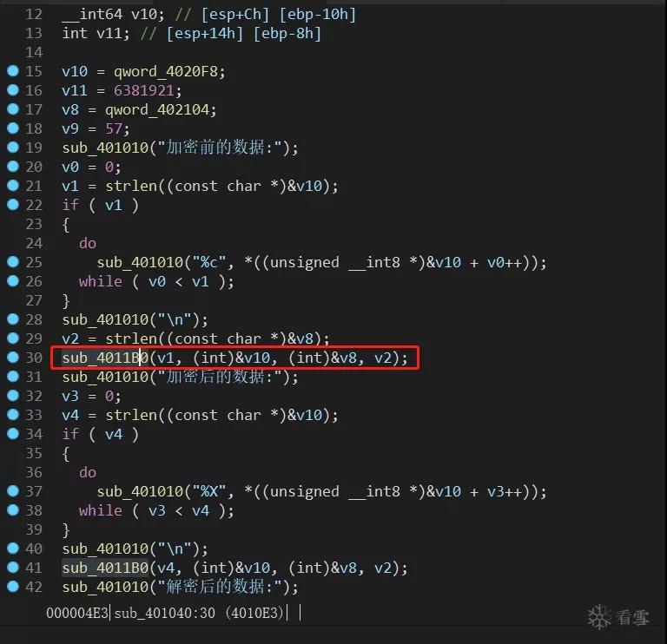This screenshot has height=644, width=667.
Task: Click the breakpoint dot at line 25
Action: point(13,261)
